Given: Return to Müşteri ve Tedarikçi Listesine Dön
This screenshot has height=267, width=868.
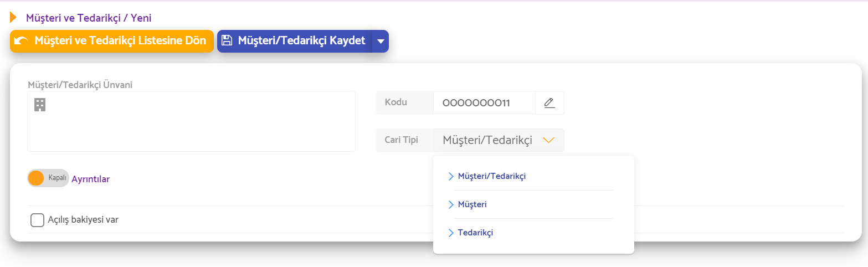Looking at the screenshot, I should point(112,41).
